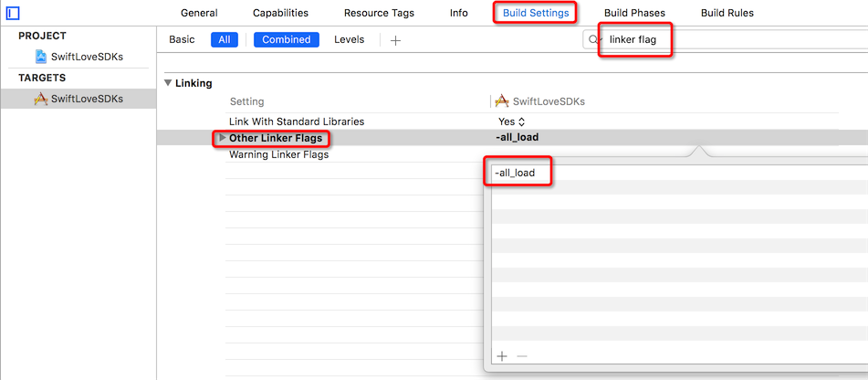Switch to the Build Rules tab

[727, 13]
